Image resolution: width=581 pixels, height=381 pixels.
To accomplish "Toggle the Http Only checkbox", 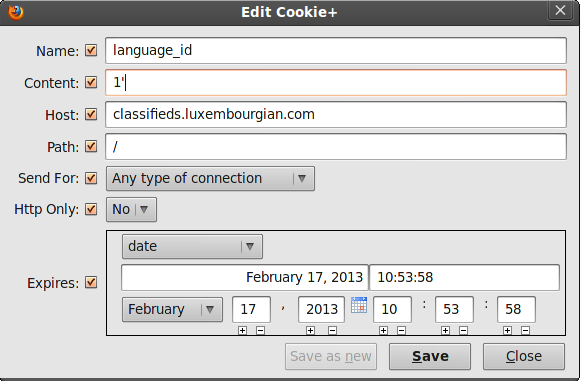I will click(91, 209).
